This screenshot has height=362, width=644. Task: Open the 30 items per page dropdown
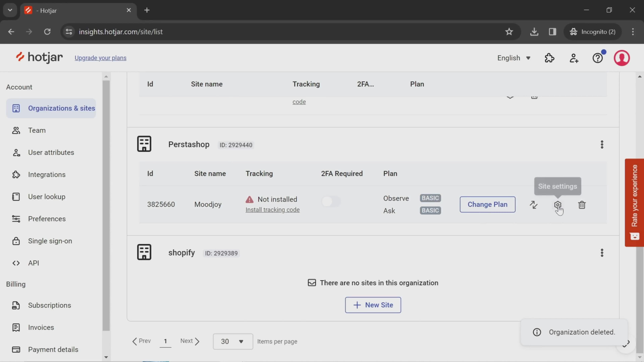[x=233, y=341]
